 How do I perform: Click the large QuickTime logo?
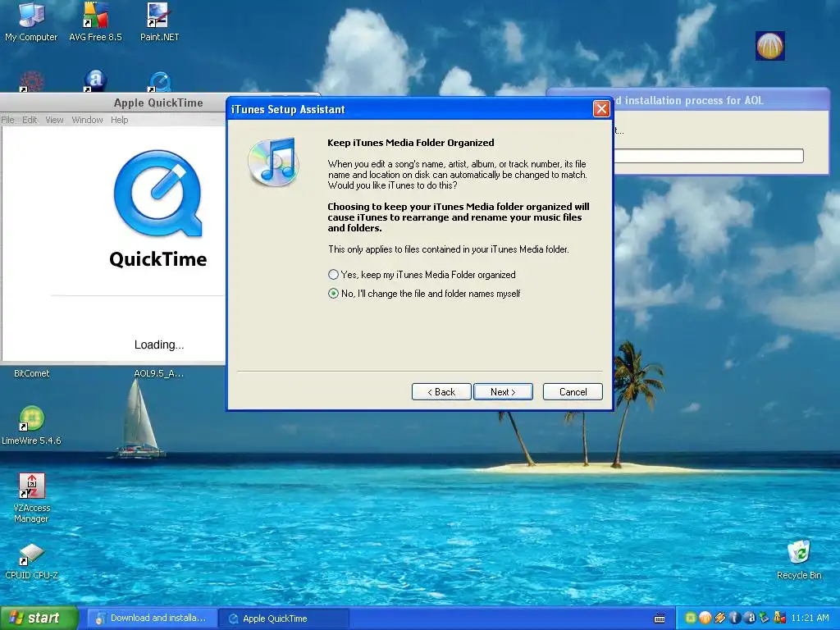(158, 194)
